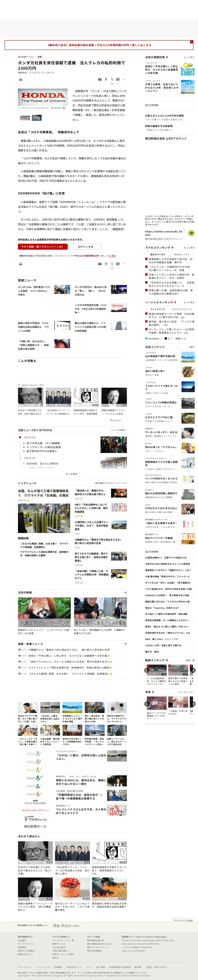The height and width of the screenshot is (980, 198).
Task: Open the top banner subscription offer link
Action: [99, 45]
